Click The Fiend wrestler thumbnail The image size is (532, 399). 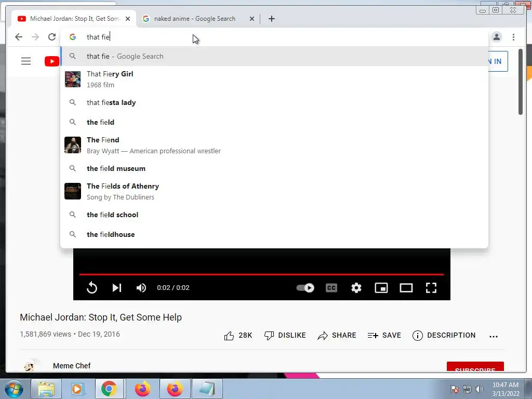(x=73, y=145)
